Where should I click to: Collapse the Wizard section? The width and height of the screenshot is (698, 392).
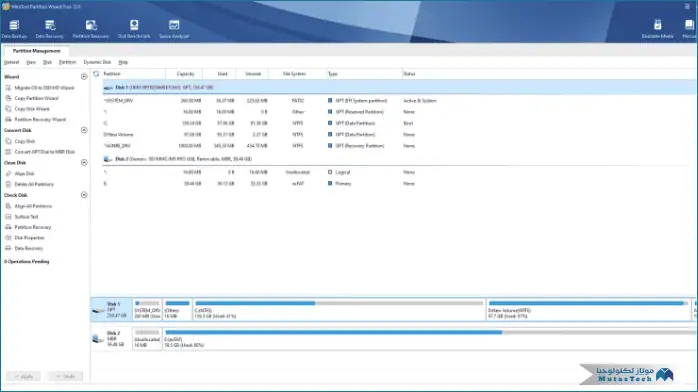coord(84,77)
